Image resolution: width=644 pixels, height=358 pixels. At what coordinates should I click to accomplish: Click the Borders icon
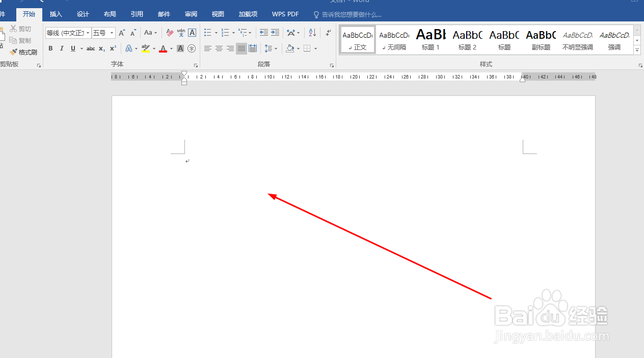(307, 48)
